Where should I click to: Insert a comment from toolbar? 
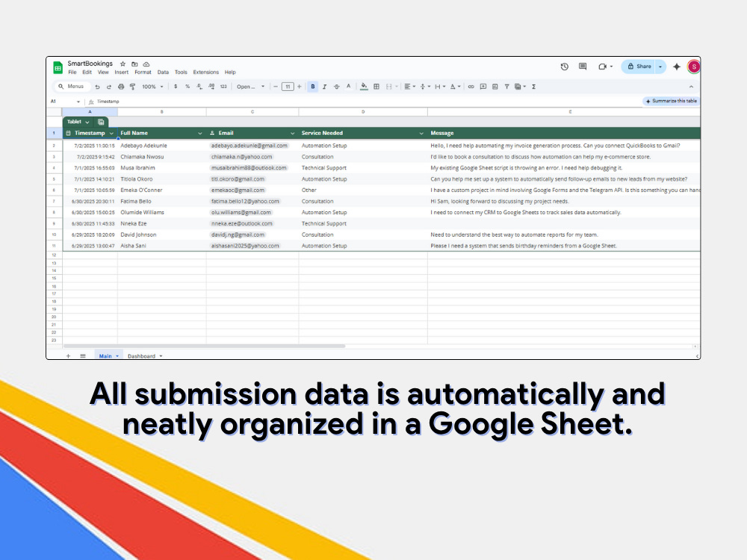click(x=483, y=87)
